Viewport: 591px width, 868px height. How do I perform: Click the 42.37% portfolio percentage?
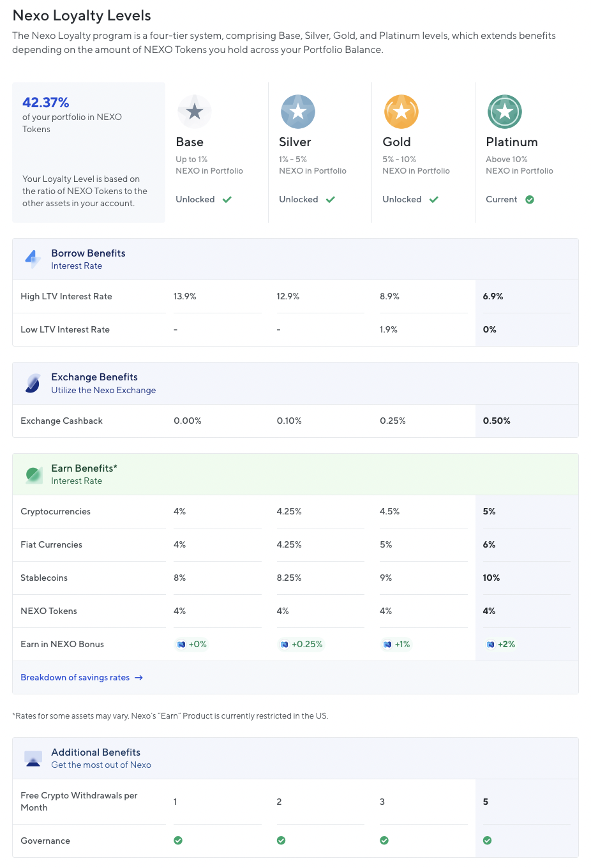(x=46, y=103)
